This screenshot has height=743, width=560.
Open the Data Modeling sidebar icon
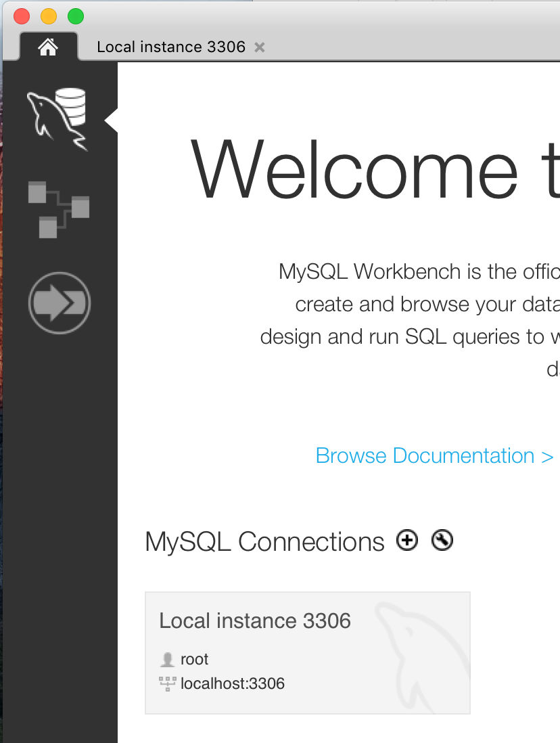(59, 208)
